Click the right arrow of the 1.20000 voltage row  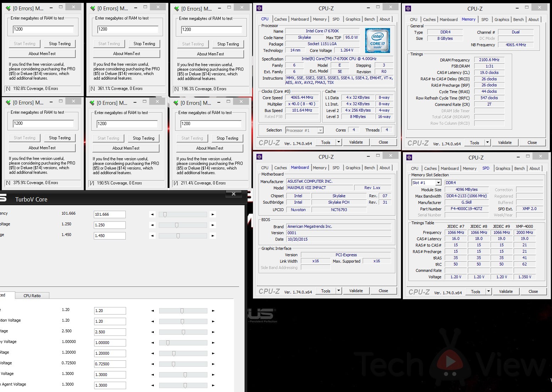(213, 353)
